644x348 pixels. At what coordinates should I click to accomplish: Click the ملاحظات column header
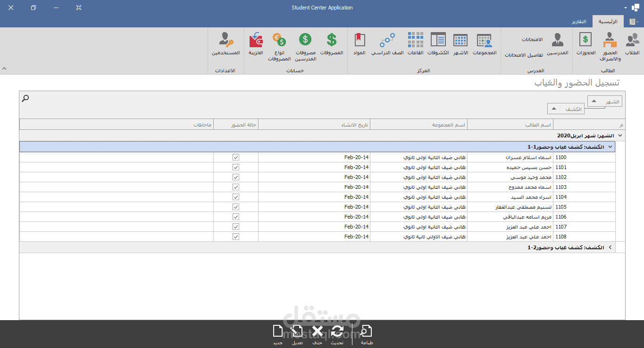117,125
